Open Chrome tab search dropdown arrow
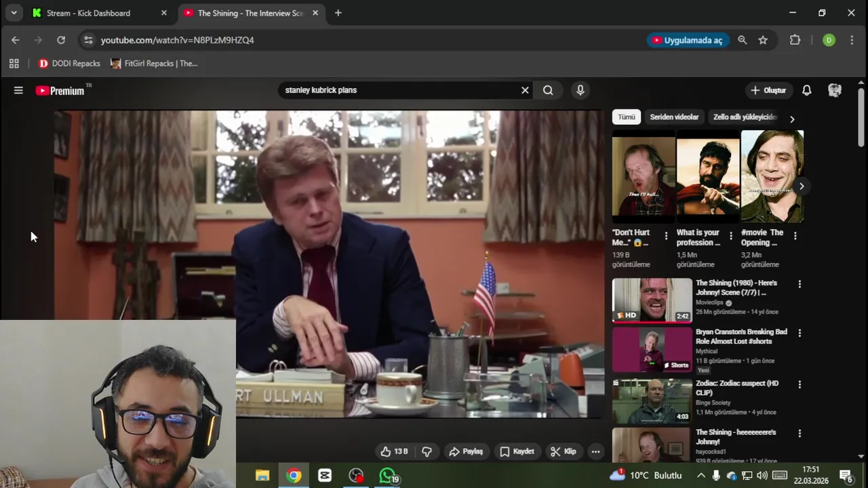This screenshot has width=868, height=488. click(x=14, y=13)
